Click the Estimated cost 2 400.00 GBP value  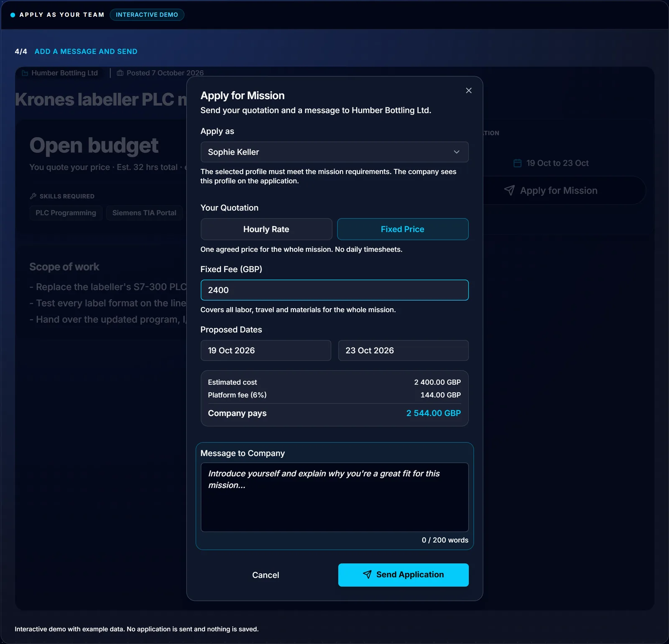point(437,382)
